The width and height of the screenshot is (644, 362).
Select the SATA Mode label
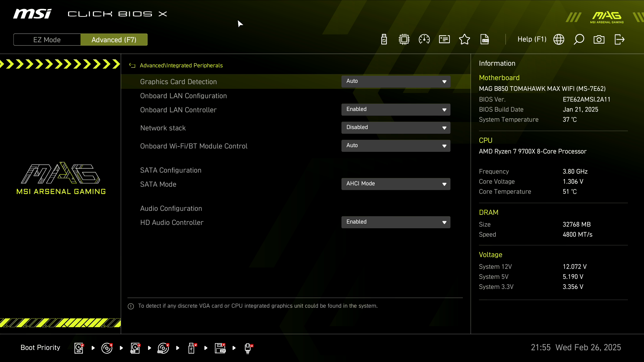pyautogui.click(x=158, y=184)
